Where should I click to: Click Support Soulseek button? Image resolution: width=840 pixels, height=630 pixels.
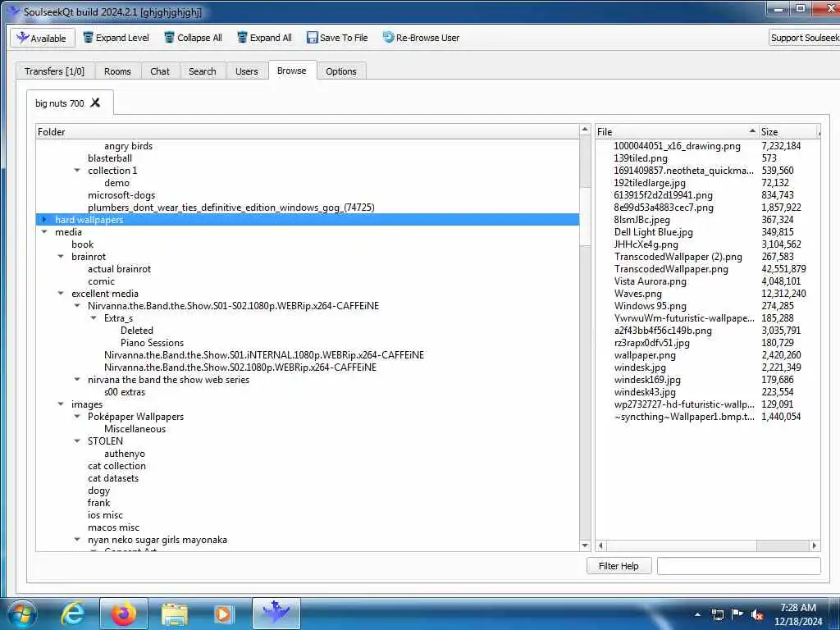click(x=804, y=38)
